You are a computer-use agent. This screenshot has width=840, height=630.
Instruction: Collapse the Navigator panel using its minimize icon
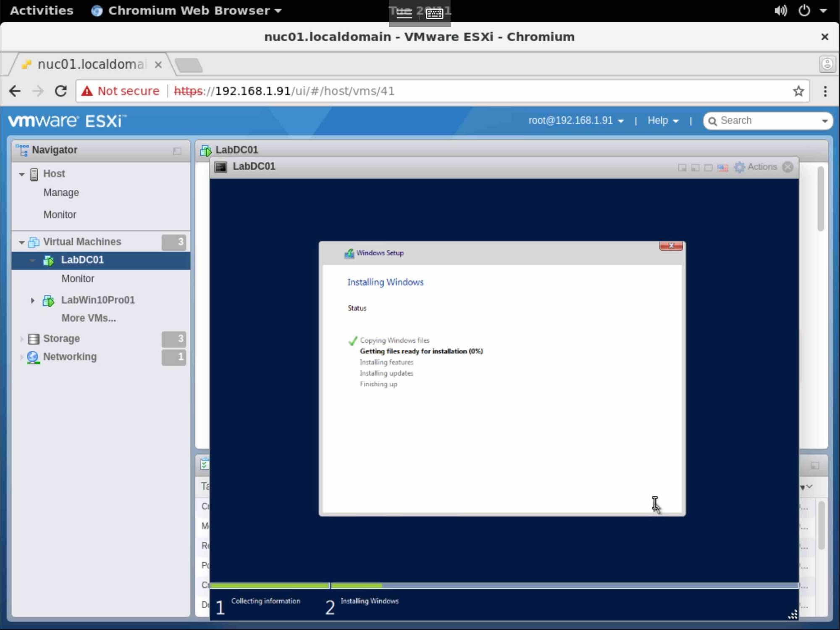point(177,151)
